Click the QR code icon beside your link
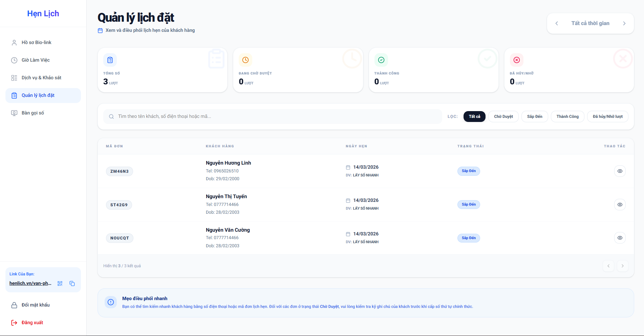 tap(60, 283)
